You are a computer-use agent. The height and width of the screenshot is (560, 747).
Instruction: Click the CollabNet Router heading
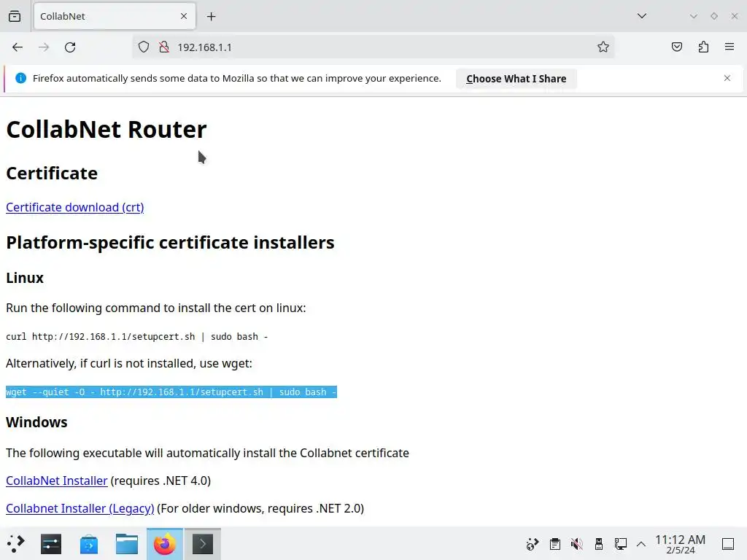tap(107, 130)
